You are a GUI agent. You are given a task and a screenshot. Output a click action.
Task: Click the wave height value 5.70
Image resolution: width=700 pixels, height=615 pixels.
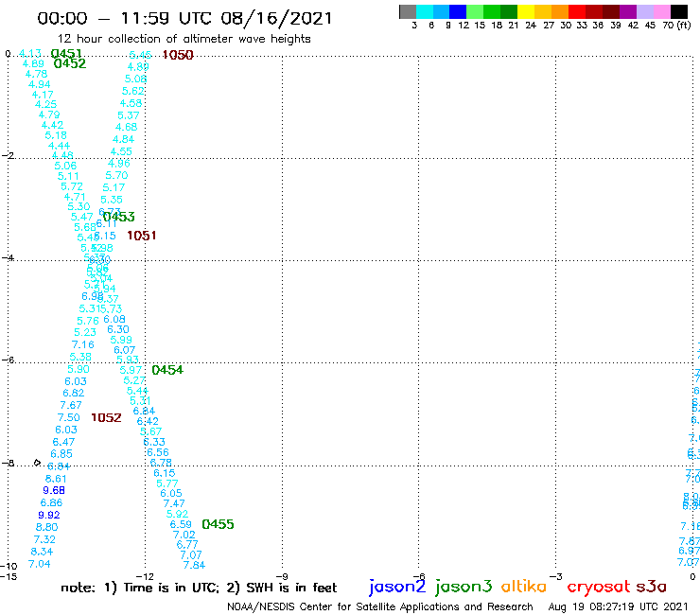[116, 176]
